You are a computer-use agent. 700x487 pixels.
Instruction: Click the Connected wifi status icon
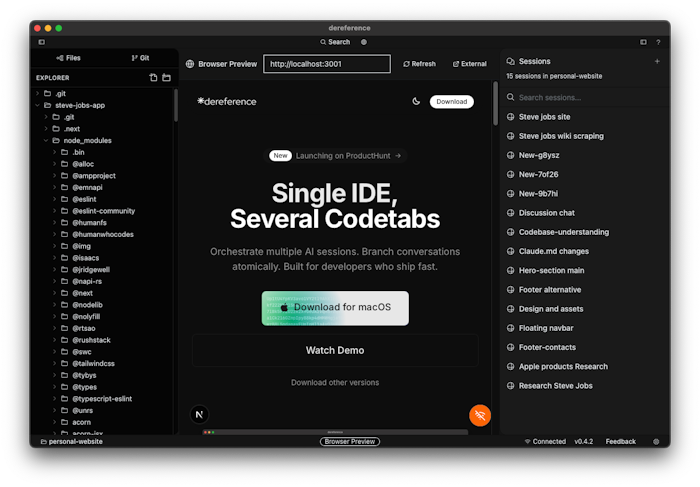[x=527, y=441]
